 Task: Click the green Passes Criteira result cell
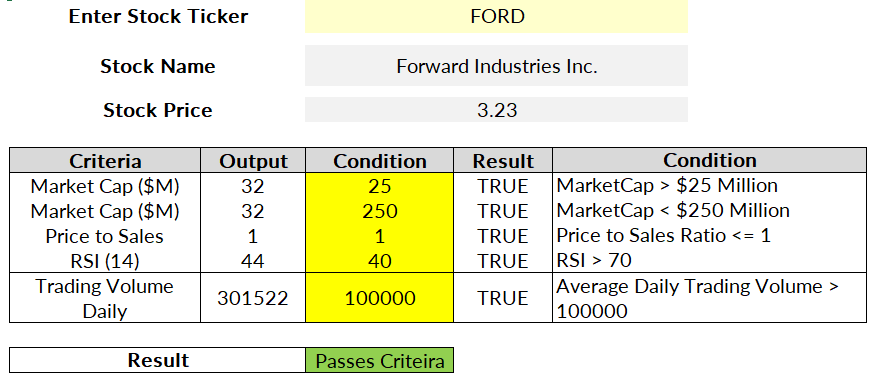point(379,361)
